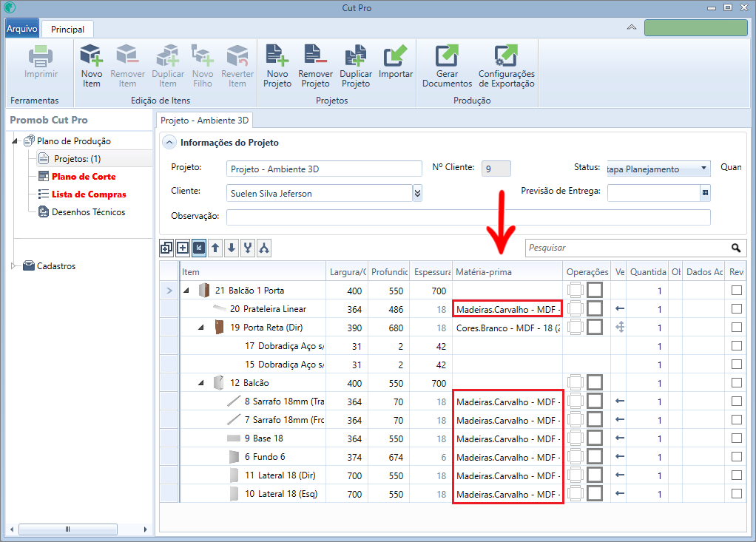Click the Importar icon
The image size is (756, 542).
(x=395, y=55)
